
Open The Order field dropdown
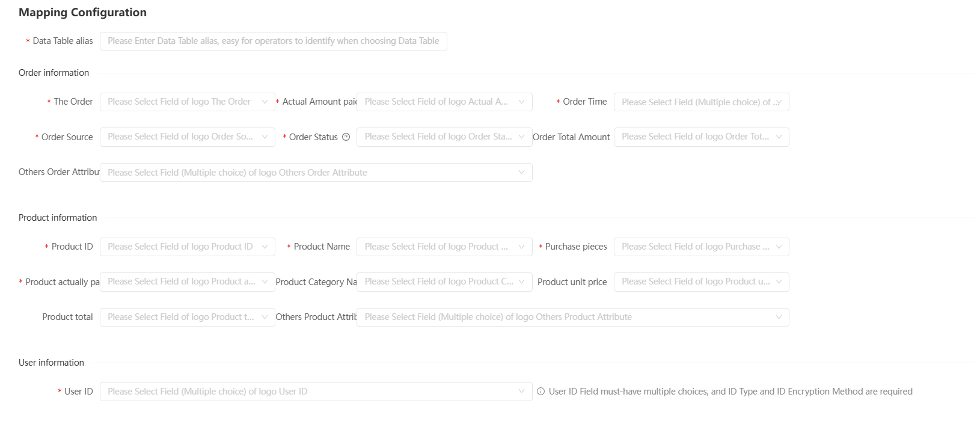tap(187, 102)
